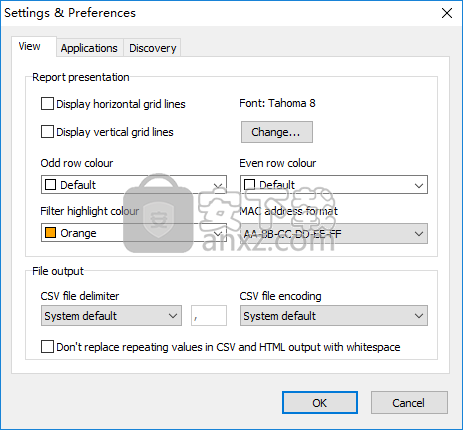The image size is (463, 430).
Task: Click the Change... font button
Action: point(277,132)
